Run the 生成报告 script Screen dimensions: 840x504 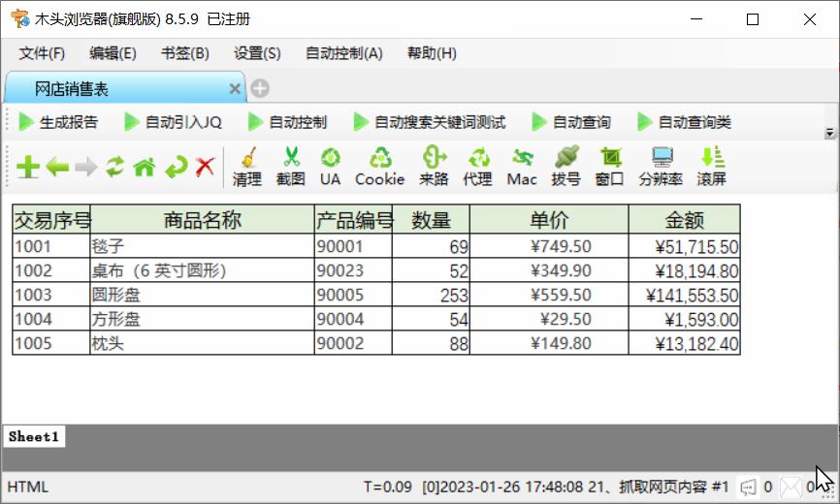[58, 122]
